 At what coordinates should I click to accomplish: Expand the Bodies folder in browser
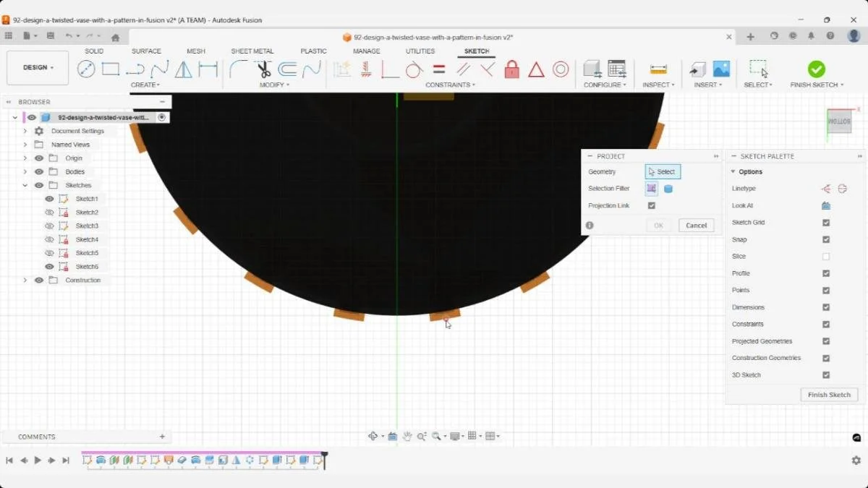coord(26,171)
